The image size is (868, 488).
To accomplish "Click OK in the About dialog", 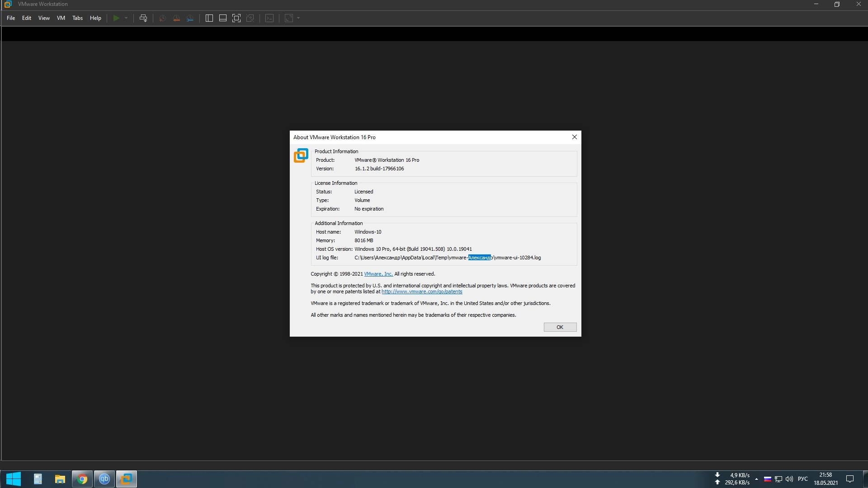I will click(560, 327).
